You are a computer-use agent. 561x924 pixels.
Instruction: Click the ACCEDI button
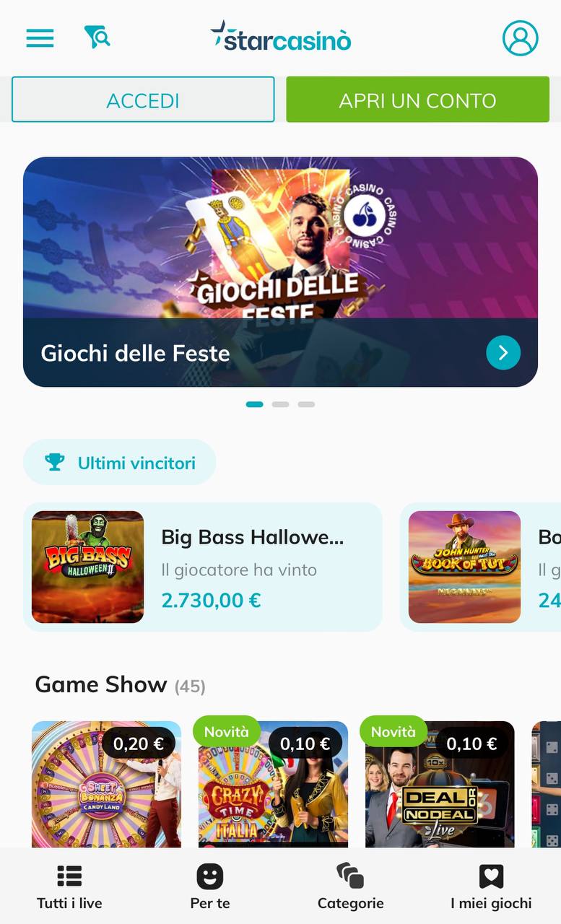(x=143, y=100)
